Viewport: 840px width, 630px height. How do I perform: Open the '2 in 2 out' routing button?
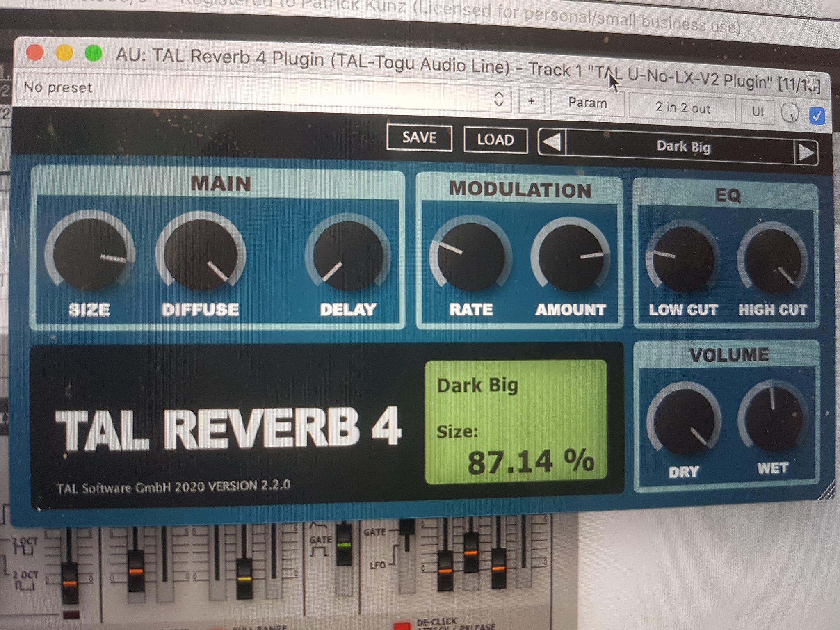click(x=682, y=108)
